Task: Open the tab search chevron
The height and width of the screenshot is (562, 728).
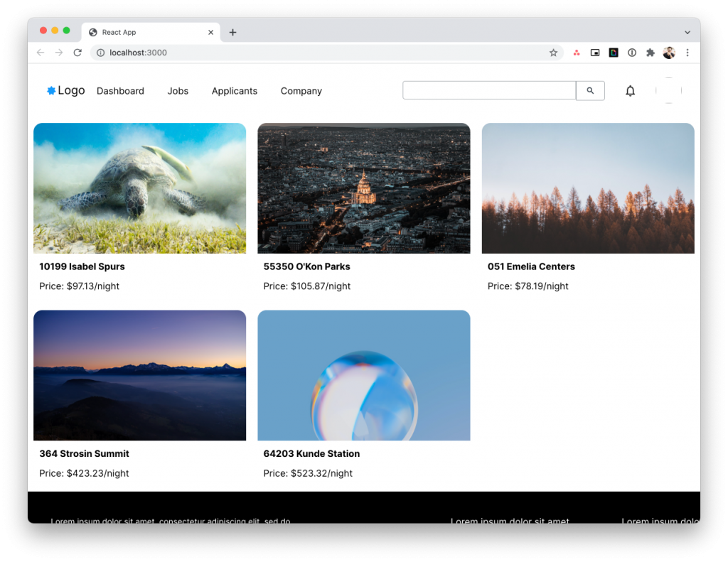Action: pos(687,32)
